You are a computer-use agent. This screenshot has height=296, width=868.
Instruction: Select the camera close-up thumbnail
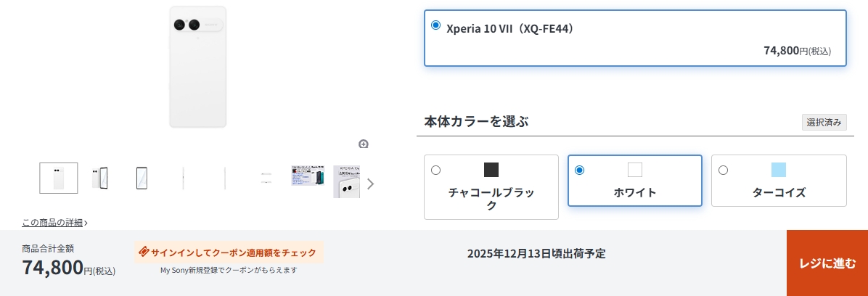point(347,181)
